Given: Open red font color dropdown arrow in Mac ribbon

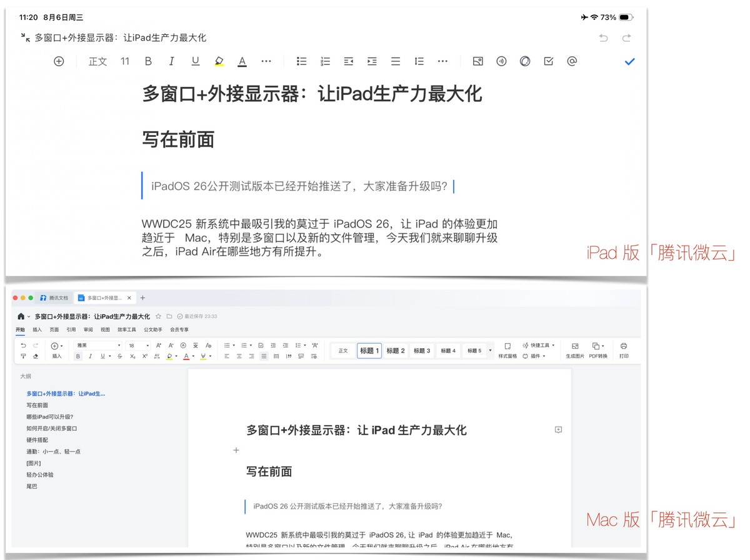Looking at the screenshot, I should click(193, 356).
